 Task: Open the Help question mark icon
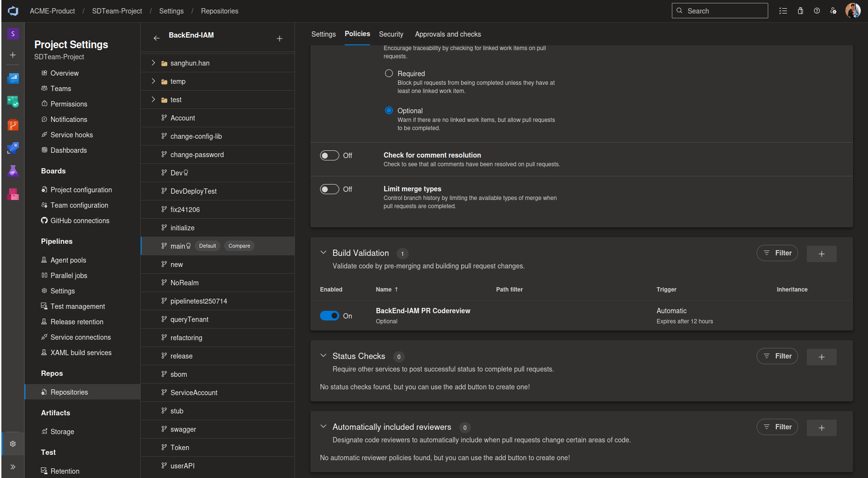coord(817,11)
